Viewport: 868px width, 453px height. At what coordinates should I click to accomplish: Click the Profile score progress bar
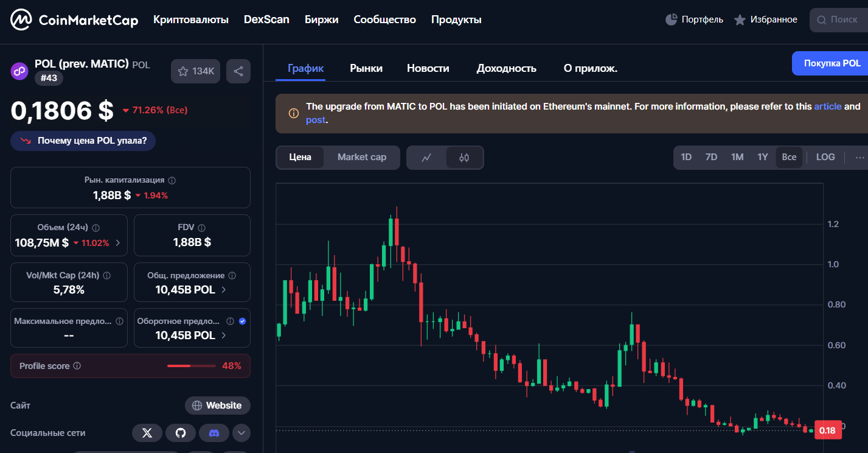pyautogui.click(x=192, y=366)
